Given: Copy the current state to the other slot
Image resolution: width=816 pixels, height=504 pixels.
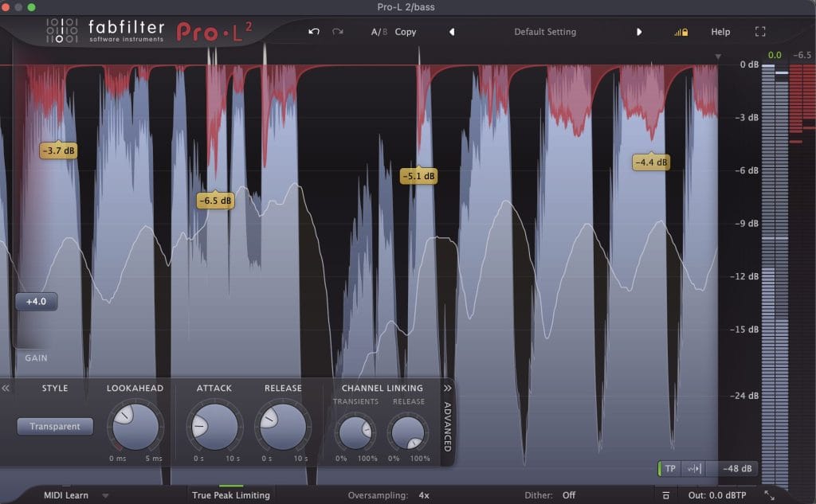Looking at the screenshot, I should [x=406, y=32].
